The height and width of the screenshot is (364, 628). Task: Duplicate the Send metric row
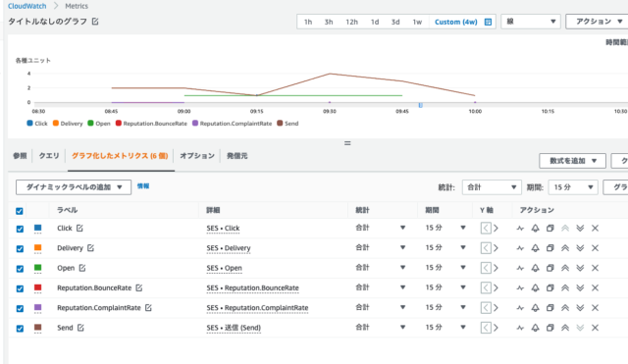point(550,328)
